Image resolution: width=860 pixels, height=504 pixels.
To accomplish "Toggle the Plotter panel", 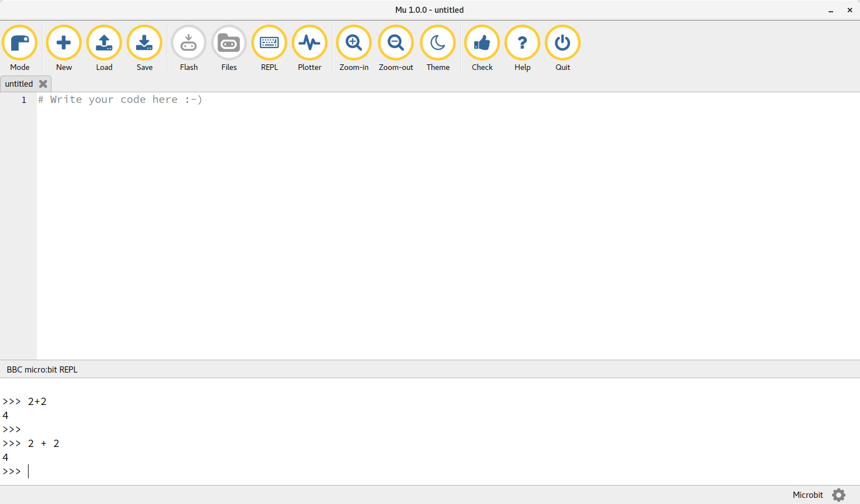I will click(x=310, y=48).
